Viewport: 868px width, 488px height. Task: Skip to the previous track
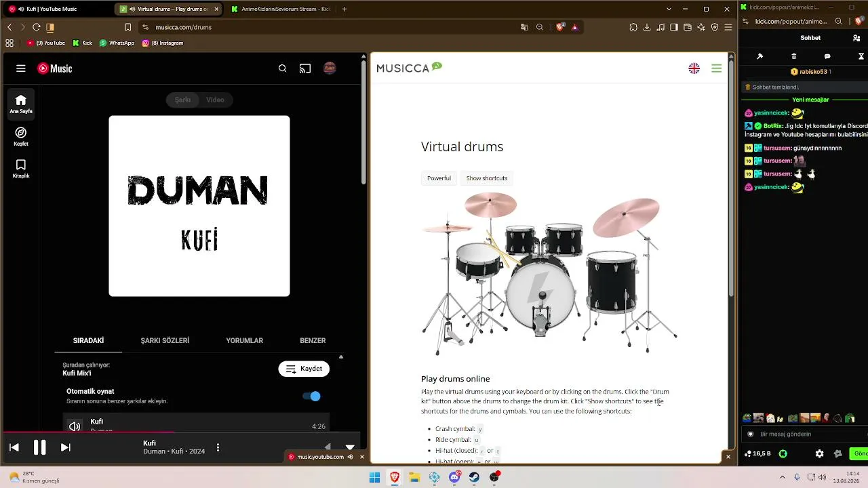14,447
